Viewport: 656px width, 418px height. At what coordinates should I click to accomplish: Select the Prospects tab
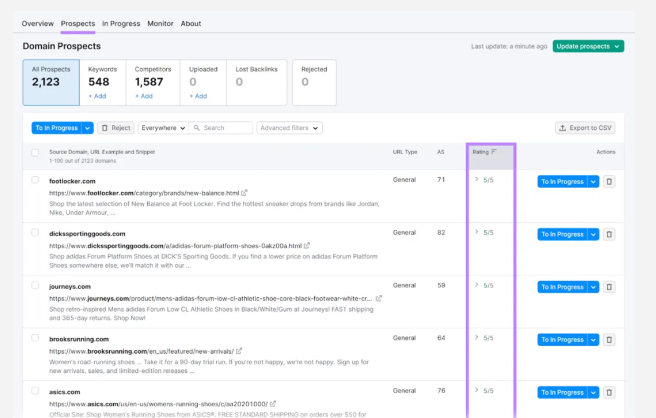coord(78,24)
